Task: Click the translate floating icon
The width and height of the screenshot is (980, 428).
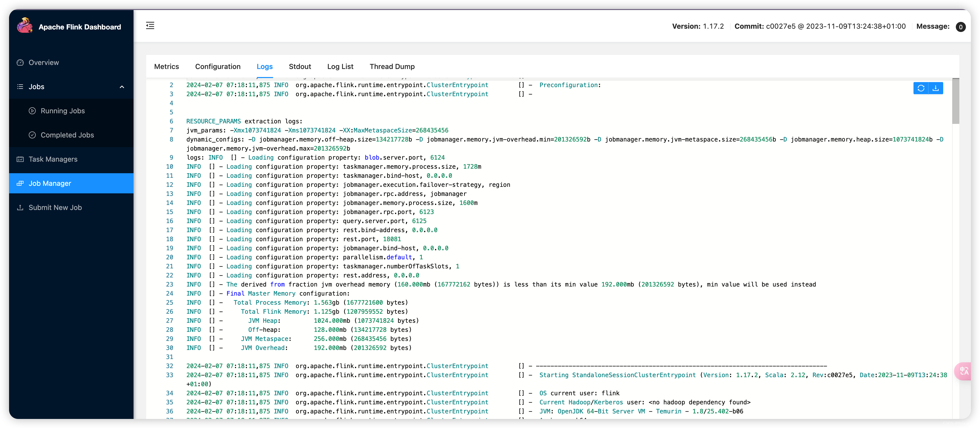Action: click(x=964, y=371)
